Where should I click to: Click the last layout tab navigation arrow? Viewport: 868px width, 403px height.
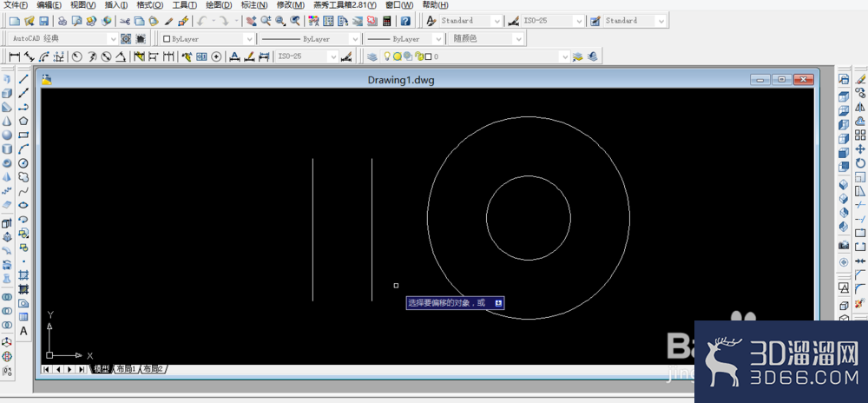[82, 369]
